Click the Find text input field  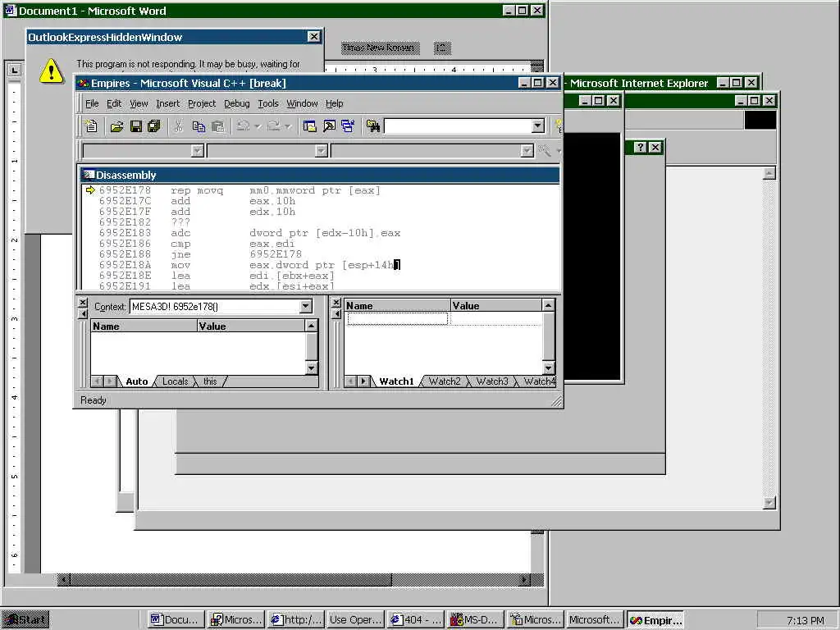(x=459, y=126)
